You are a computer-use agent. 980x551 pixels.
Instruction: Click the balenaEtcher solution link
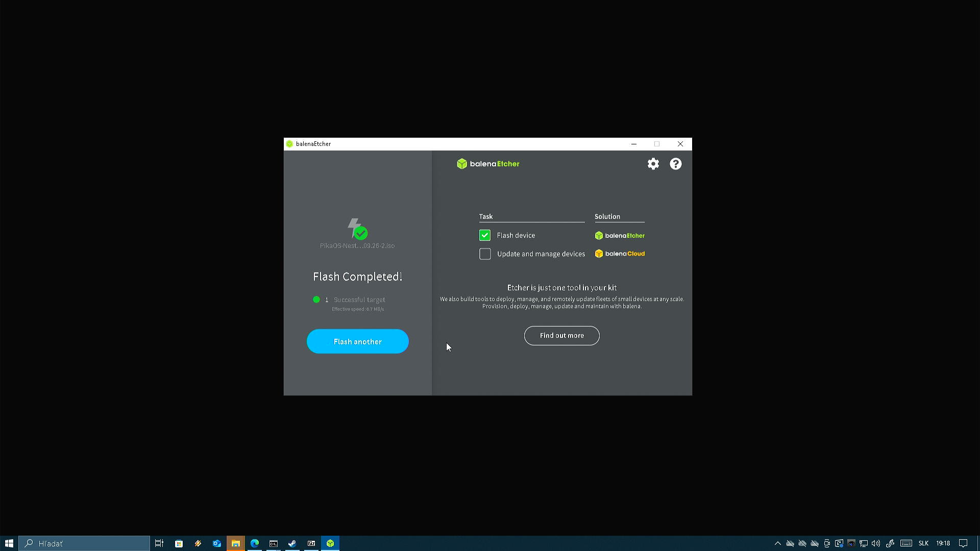(x=620, y=236)
